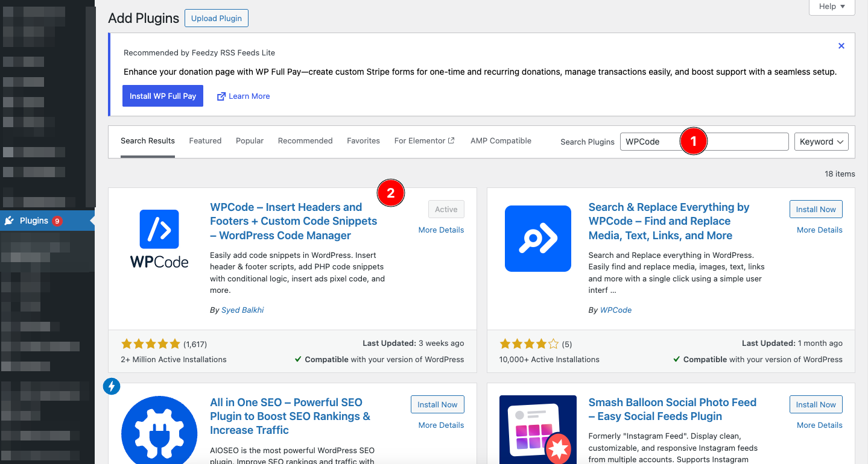
Task: Dismiss the Feedzy recommendation notice
Action: point(841,46)
